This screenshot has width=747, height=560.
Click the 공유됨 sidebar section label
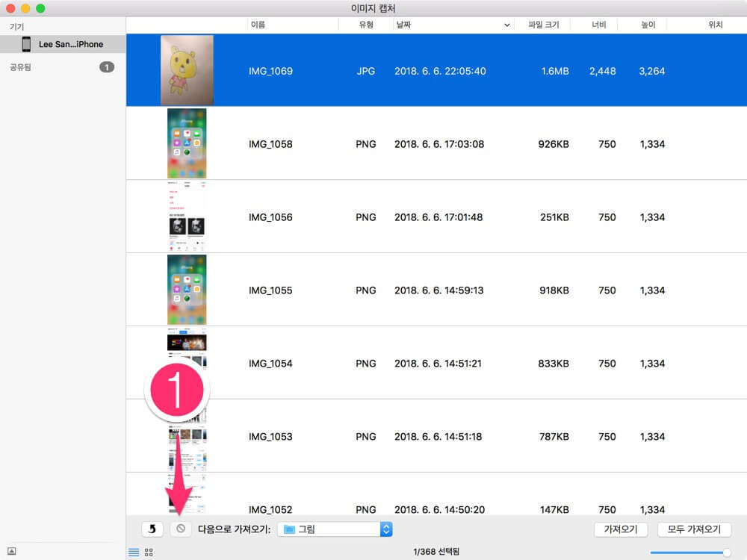20,67
